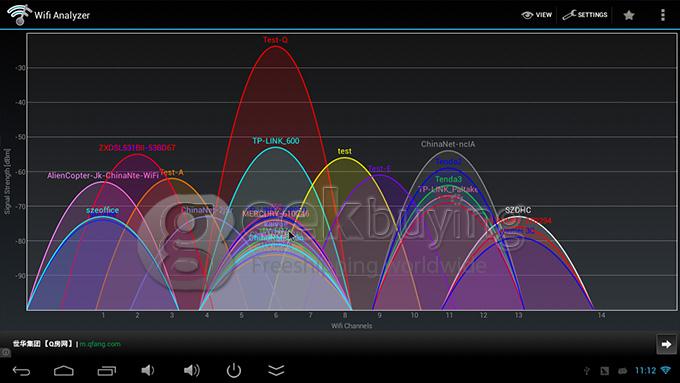Select the TP-LINK_Paltake network label
The height and width of the screenshot is (383, 680).
pyautogui.click(x=448, y=189)
